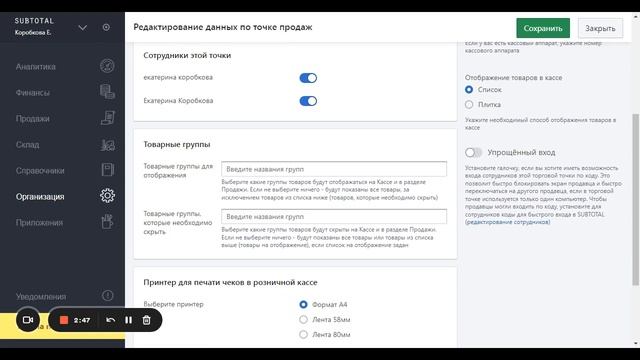Click the Applications icon beside Приложения
The height and width of the screenshot is (360, 640).
pyautogui.click(x=107, y=222)
